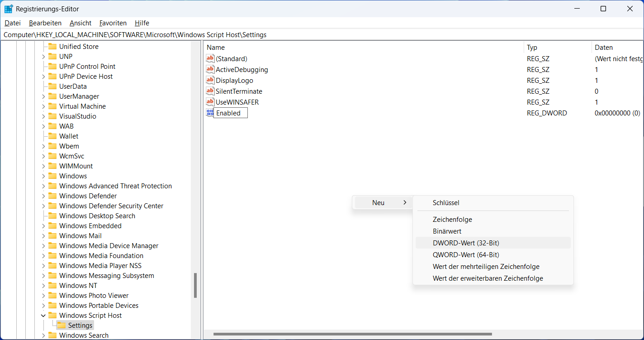Expand the WAB key
The image size is (644, 340).
click(x=43, y=126)
